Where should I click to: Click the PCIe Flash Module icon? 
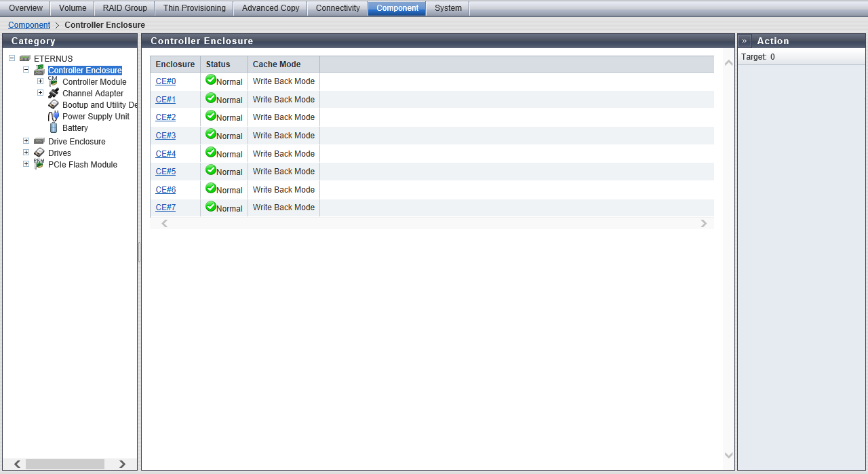point(39,164)
